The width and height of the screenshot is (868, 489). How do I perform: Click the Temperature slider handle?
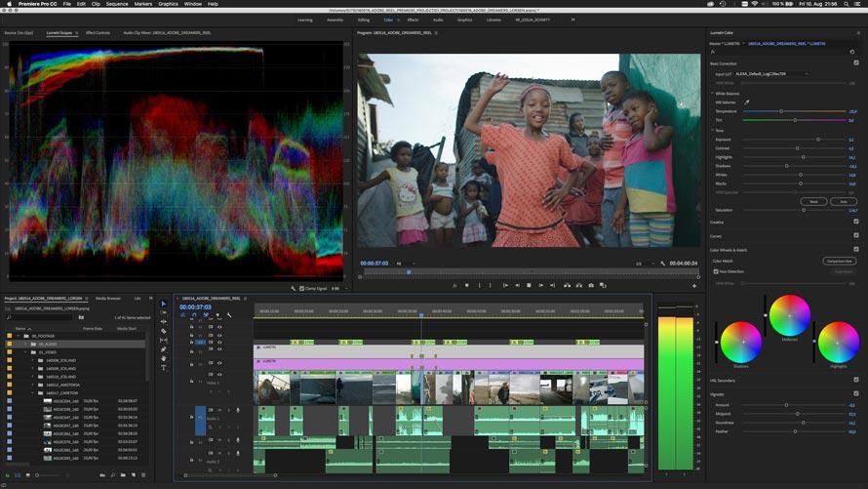coord(781,111)
